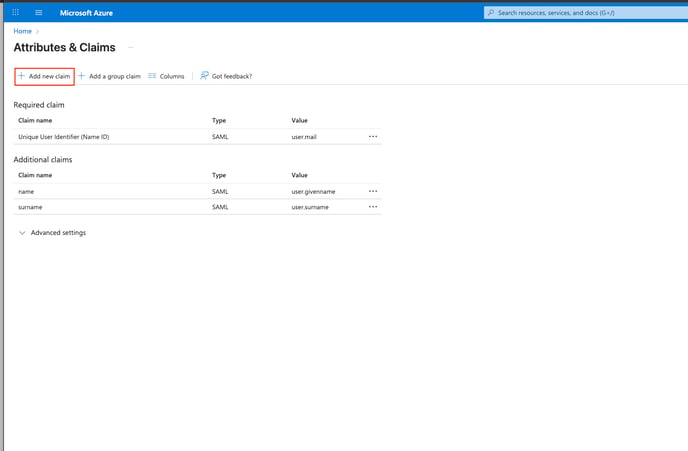The image size is (688, 451).
Task: Click the user.givenname value
Action: tap(312, 191)
